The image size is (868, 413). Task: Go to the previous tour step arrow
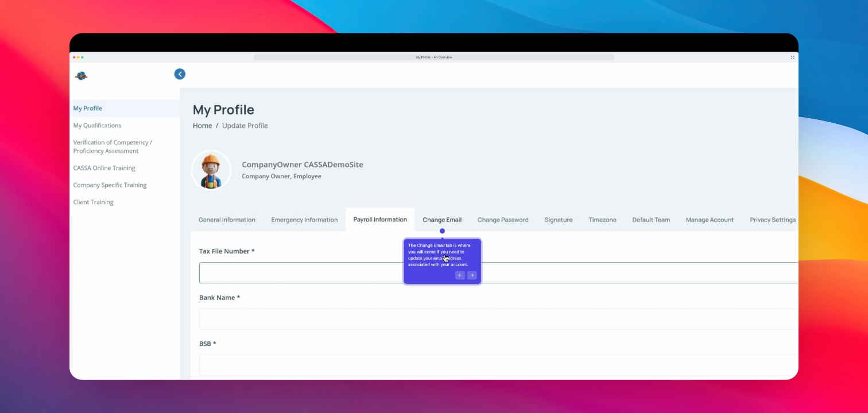pos(460,275)
